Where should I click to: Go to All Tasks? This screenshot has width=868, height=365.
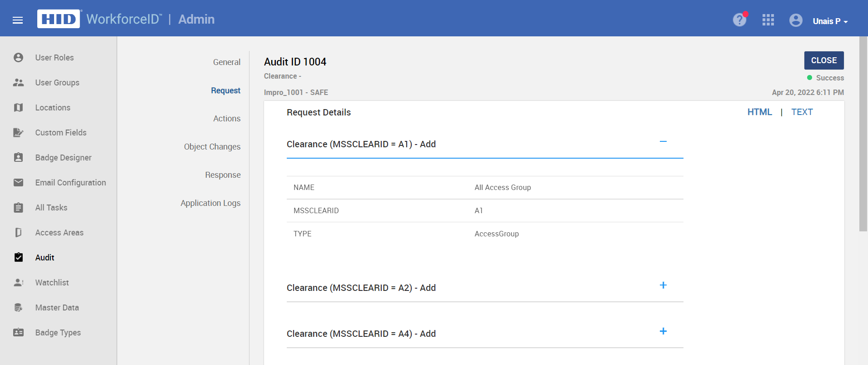point(51,208)
